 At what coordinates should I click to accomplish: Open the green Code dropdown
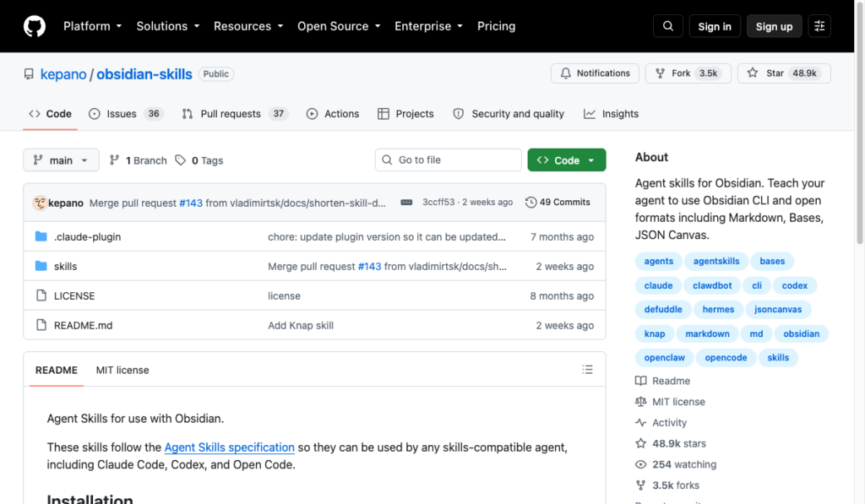click(567, 160)
